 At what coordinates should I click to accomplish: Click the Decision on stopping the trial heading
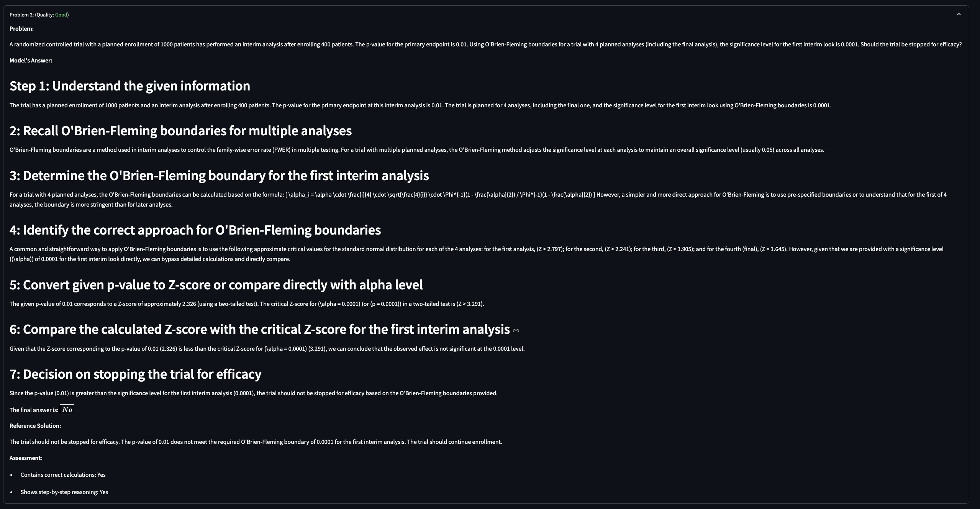(x=135, y=374)
